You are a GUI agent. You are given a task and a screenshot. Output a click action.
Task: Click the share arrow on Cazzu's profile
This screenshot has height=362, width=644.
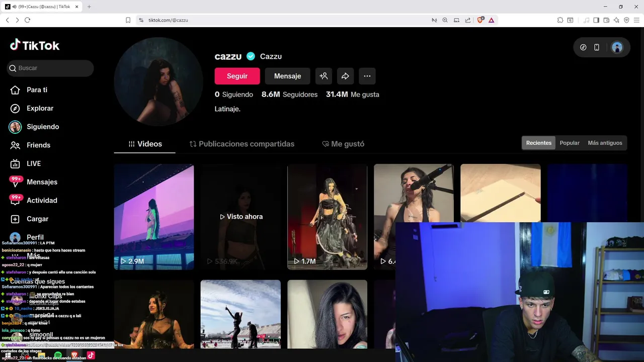tap(345, 76)
